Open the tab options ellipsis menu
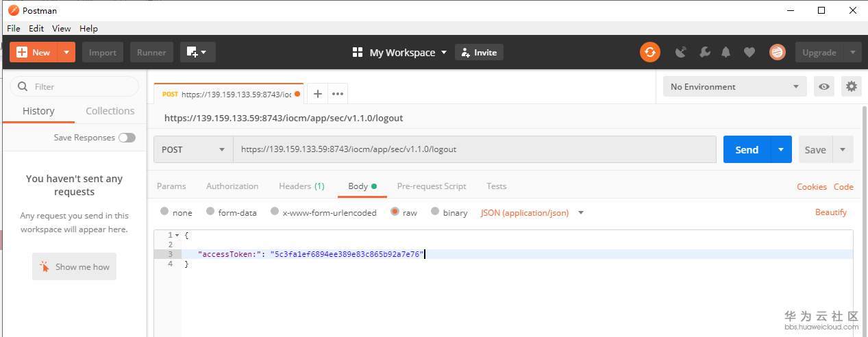This screenshot has width=868, height=337. (338, 94)
